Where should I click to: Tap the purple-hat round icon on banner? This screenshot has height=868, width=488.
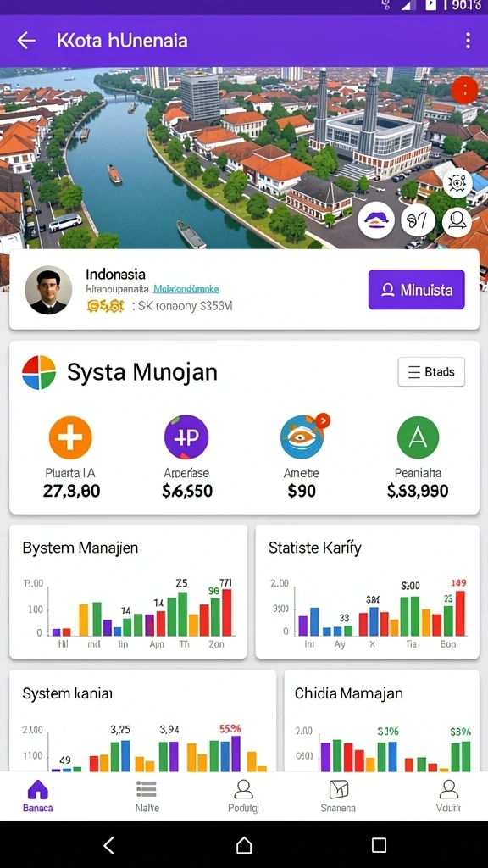click(x=376, y=220)
